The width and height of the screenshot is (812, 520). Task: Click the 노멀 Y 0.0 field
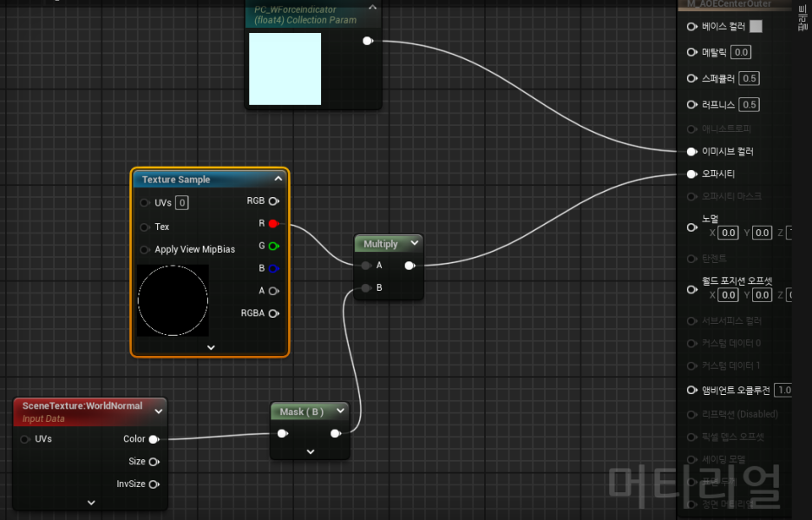(762, 233)
